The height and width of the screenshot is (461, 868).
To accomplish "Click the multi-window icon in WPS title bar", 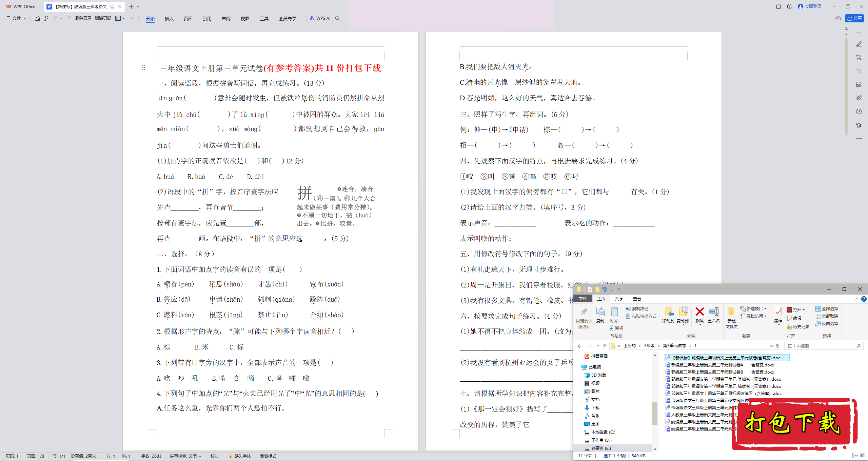I will coord(779,6).
